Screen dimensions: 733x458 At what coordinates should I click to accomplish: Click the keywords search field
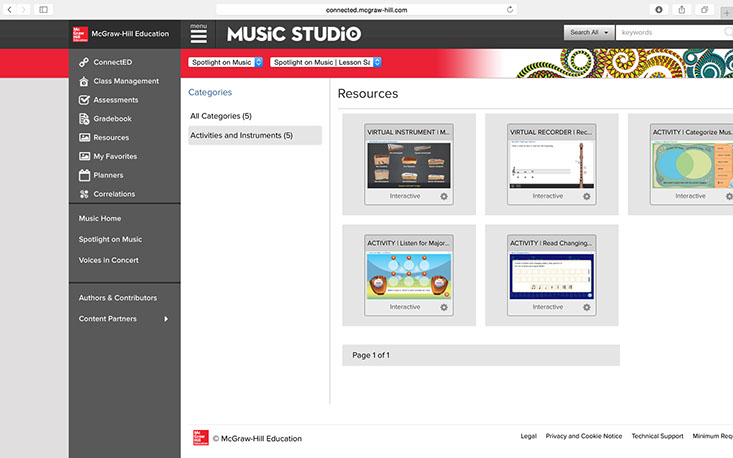click(674, 32)
